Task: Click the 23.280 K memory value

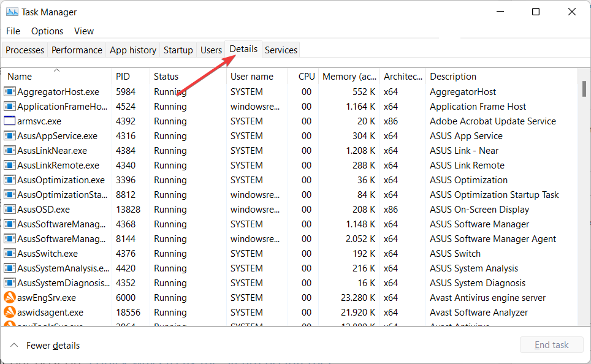Action: pyautogui.click(x=358, y=297)
